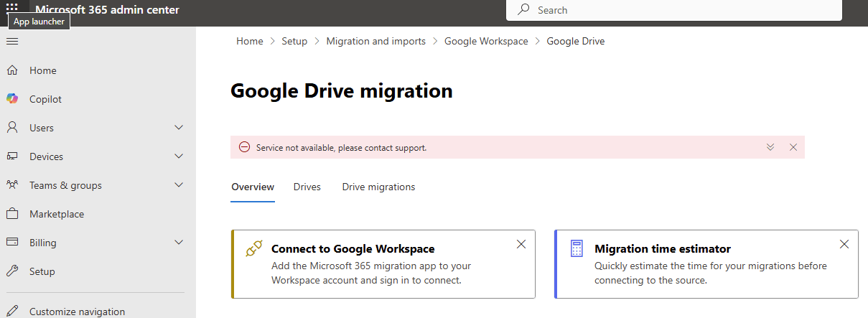Click the Customize navigation pencil icon
The image size is (868, 318).
pos(12,312)
